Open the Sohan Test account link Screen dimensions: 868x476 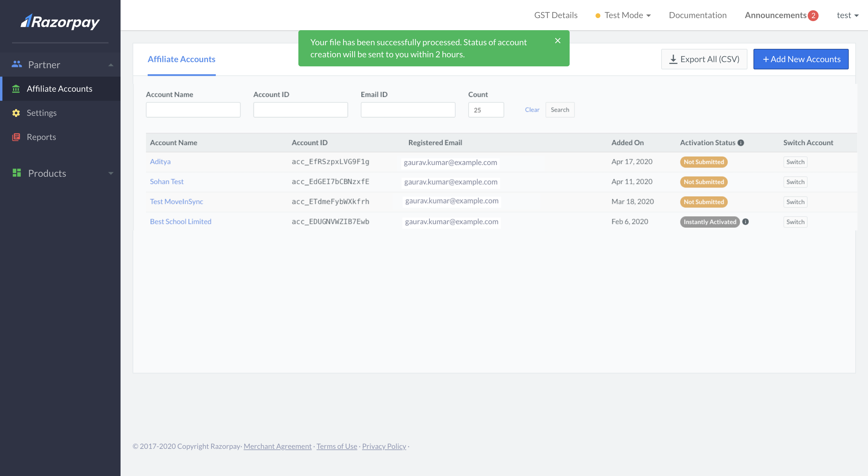pyautogui.click(x=166, y=182)
